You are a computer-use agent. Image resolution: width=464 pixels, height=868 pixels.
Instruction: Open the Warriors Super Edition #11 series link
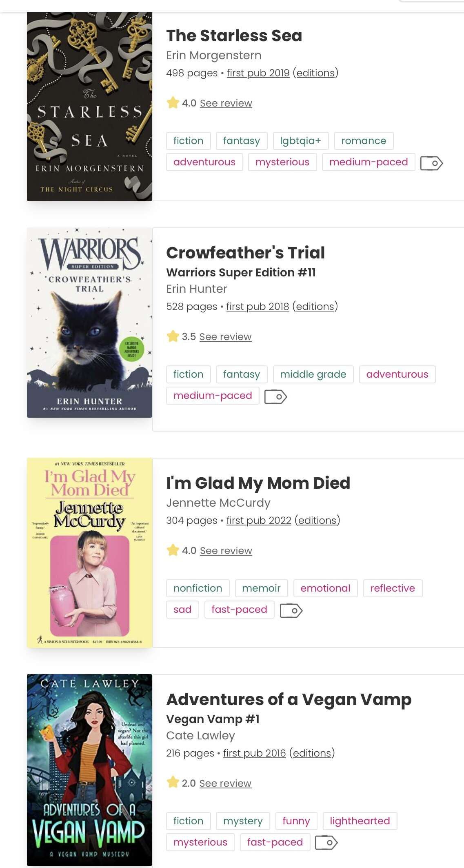pyautogui.click(x=241, y=272)
